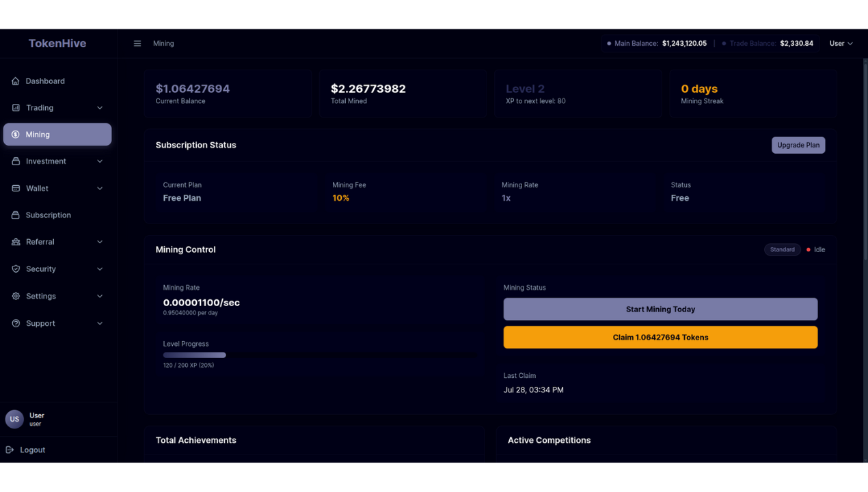Screen dimensions: 868x492
Task: Click the Dashboard home icon
Action: tap(16, 81)
